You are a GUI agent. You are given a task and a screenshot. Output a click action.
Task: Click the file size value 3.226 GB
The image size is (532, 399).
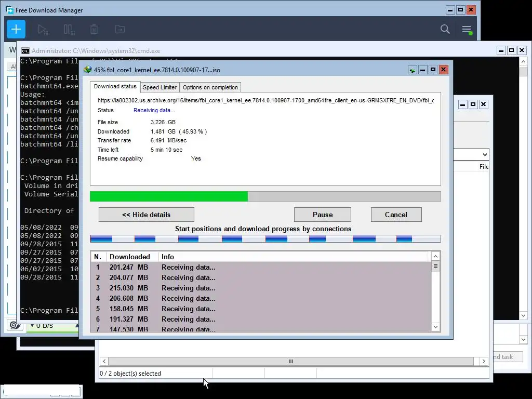tap(163, 122)
